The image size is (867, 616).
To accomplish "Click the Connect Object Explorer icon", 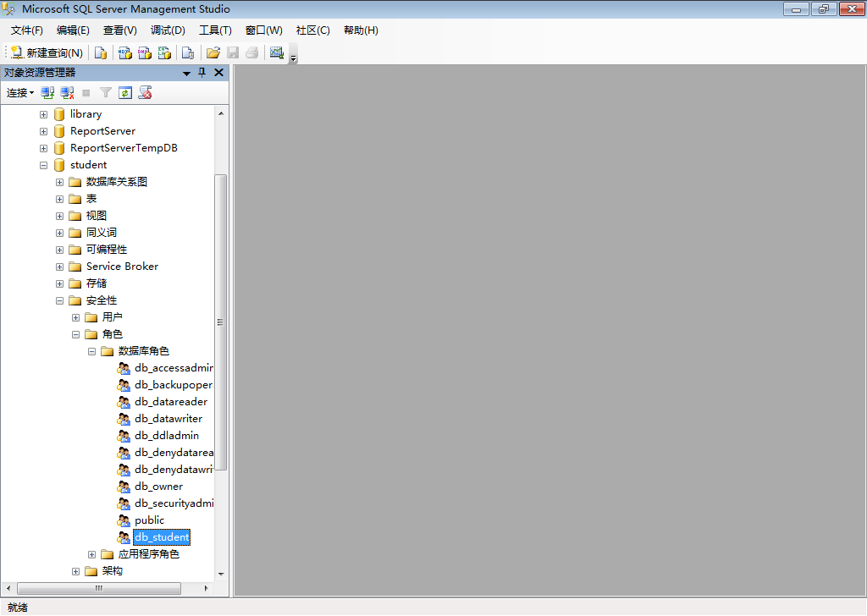I will coord(47,93).
